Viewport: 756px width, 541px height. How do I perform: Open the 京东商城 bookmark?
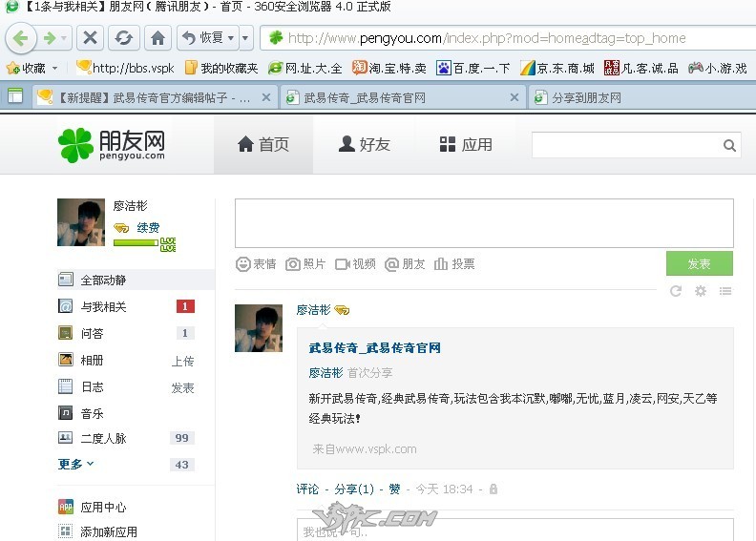(556, 69)
